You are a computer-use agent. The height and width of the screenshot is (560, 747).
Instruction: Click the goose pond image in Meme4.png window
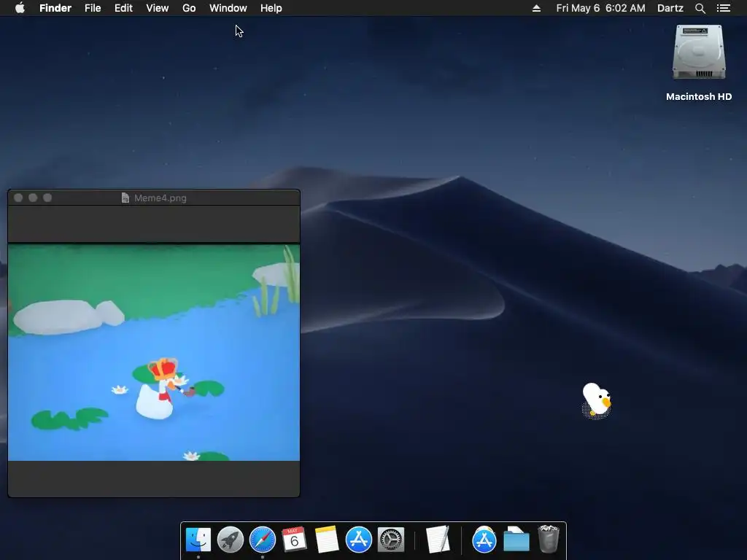click(154, 352)
